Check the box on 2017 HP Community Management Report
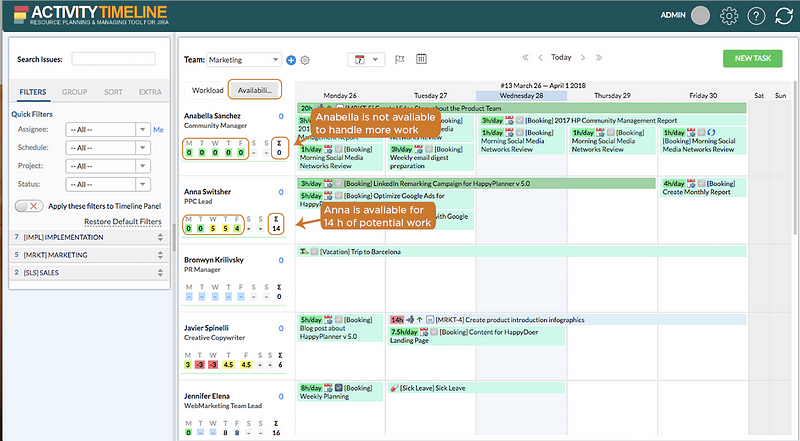Image resolution: width=800 pixels, height=441 pixels. 519,120
